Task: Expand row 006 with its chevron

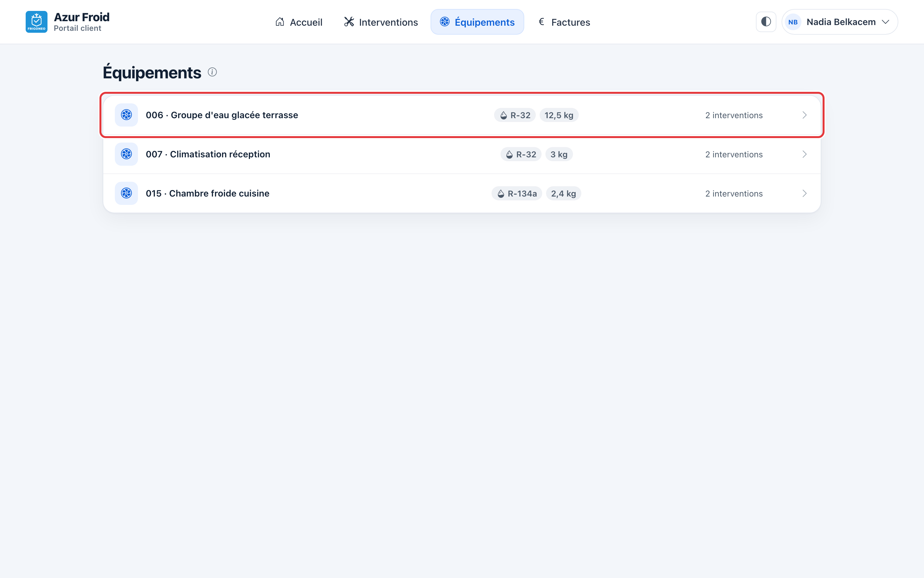Action: pyautogui.click(x=805, y=115)
